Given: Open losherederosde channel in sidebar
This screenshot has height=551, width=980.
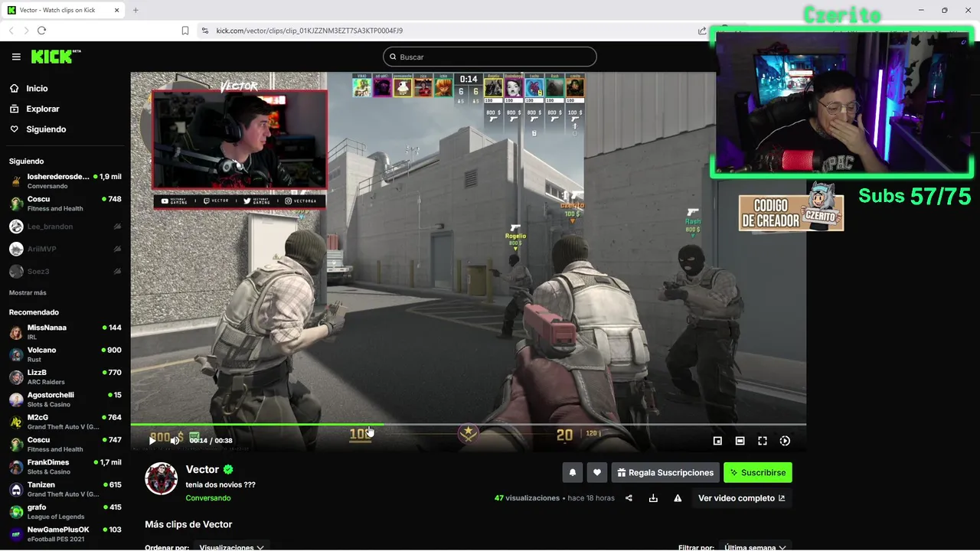Looking at the screenshot, I should click(65, 181).
